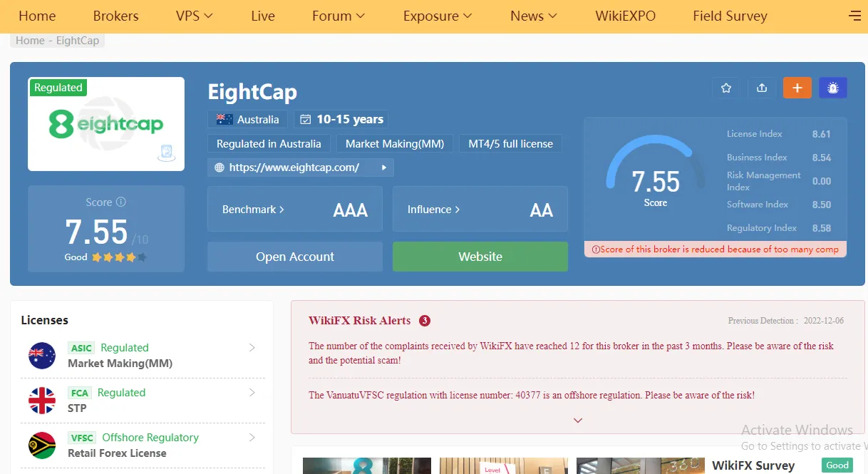Image resolution: width=868 pixels, height=474 pixels.
Task: Click the VFSC Vanuatu flag license icon
Action: point(42,445)
